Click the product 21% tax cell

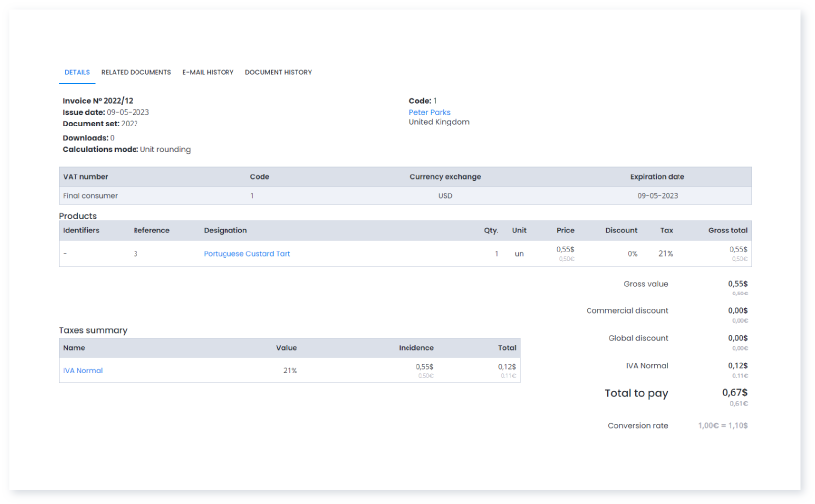(x=666, y=254)
